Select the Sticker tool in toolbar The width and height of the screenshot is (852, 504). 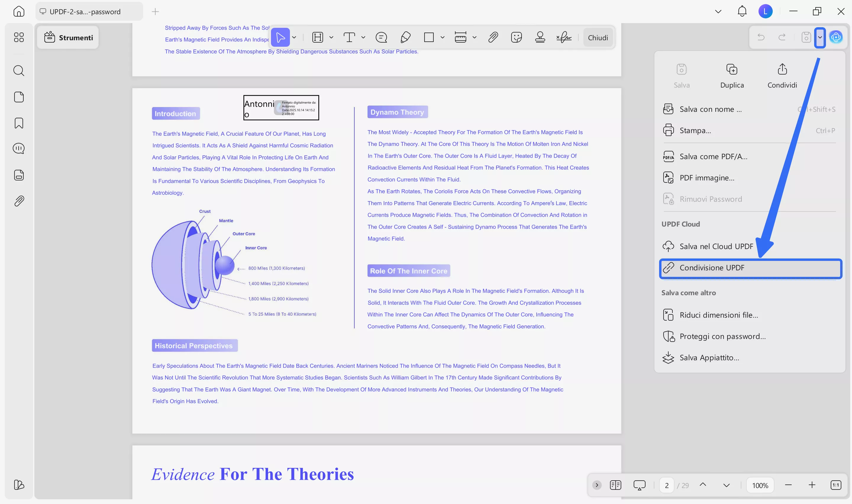pyautogui.click(x=517, y=37)
